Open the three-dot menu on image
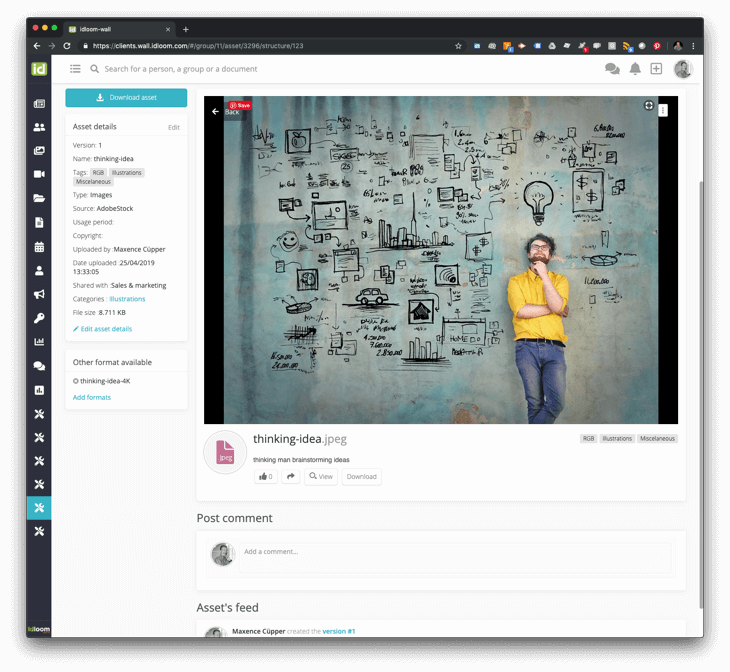The image size is (730, 672). pos(663,110)
